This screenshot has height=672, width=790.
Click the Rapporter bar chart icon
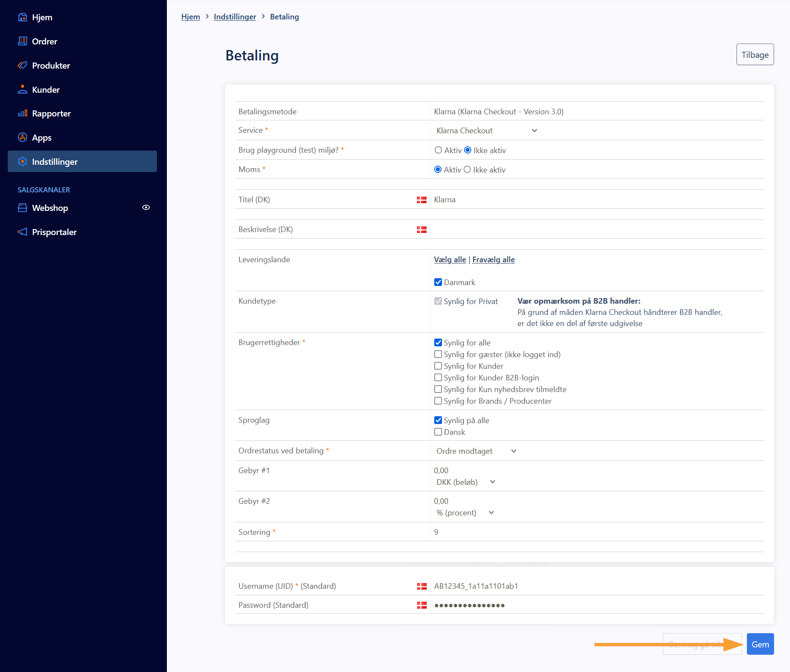click(x=22, y=113)
